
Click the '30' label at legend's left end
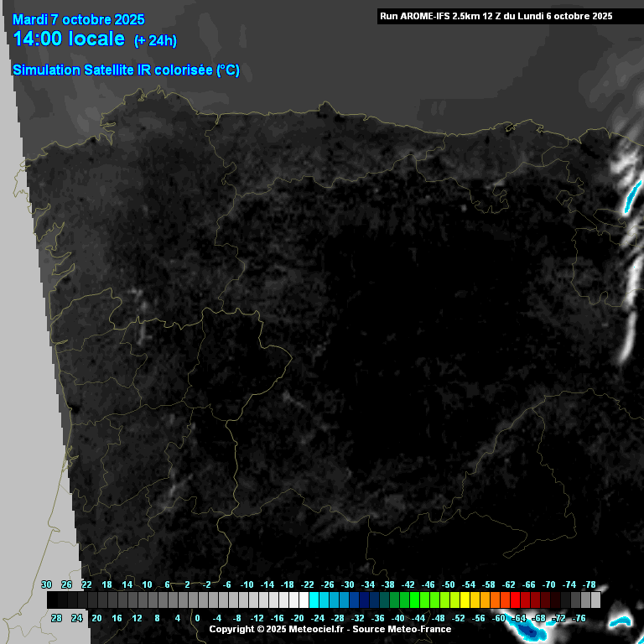(46, 584)
